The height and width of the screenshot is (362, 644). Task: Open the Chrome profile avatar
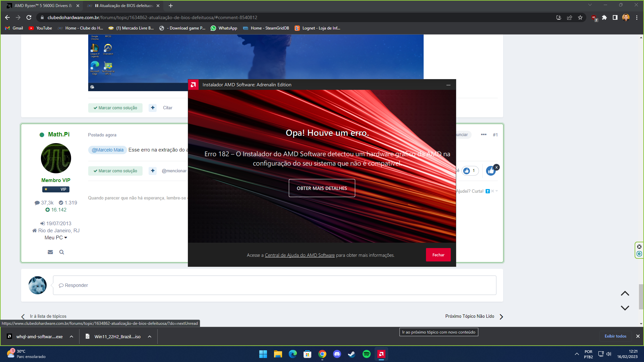pos(626,17)
